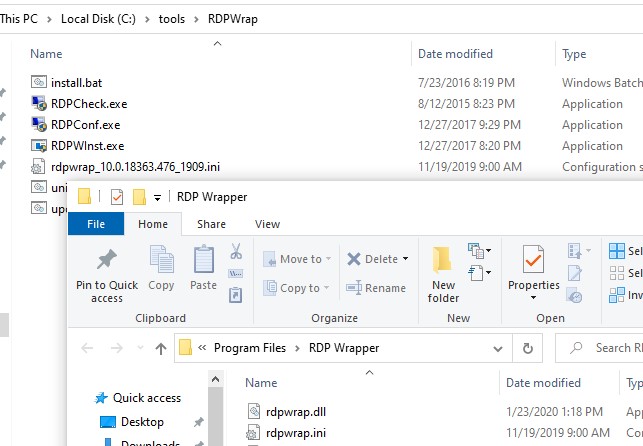Click the title bar New folder quick-access icon
643x446 pixels.
click(x=139, y=197)
